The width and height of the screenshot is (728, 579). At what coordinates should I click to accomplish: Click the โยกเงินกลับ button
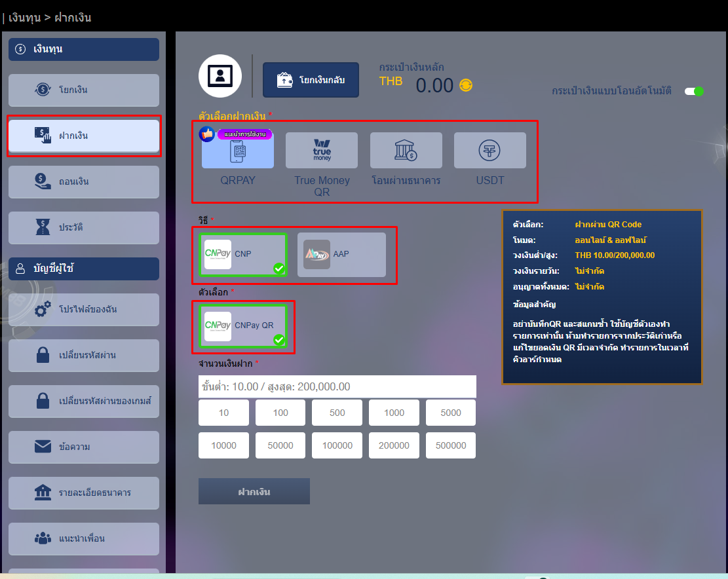click(x=311, y=79)
